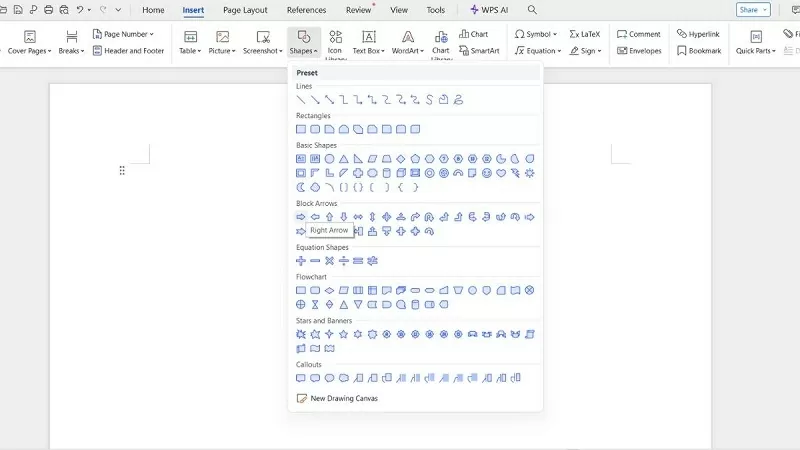Choose the smiley face basic shape

pyautogui.click(x=487, y=173)
